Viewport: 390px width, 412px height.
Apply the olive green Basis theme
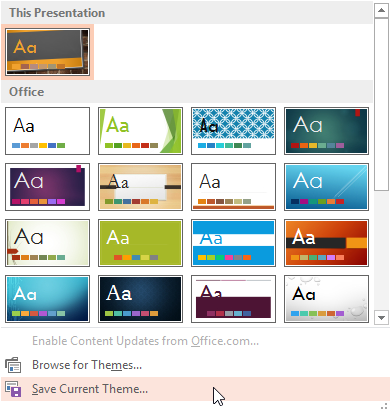[140, 243]
